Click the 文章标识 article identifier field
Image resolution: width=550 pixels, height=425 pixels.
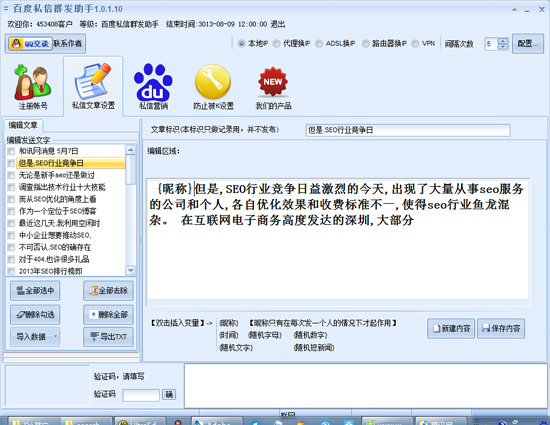coord(408,130)
